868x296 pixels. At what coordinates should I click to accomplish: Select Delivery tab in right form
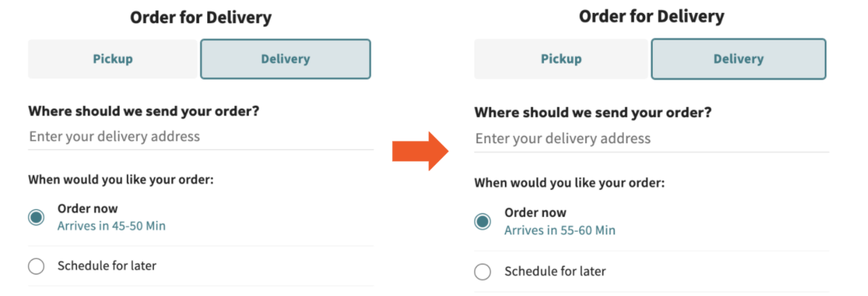(738, 59)
